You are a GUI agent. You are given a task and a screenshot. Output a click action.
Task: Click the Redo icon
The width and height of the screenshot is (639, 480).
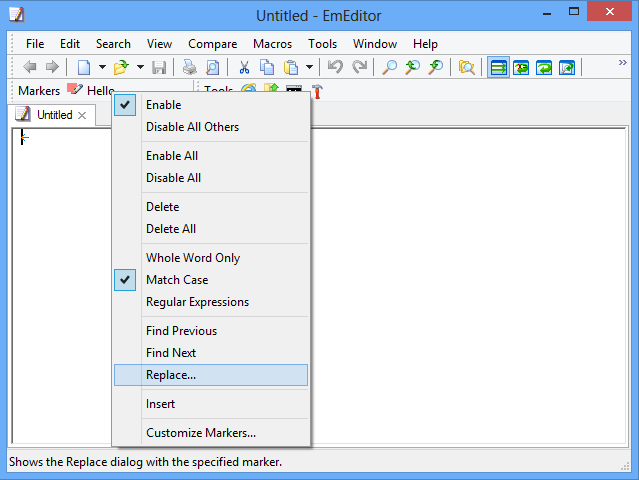click(x=359, y=67)
